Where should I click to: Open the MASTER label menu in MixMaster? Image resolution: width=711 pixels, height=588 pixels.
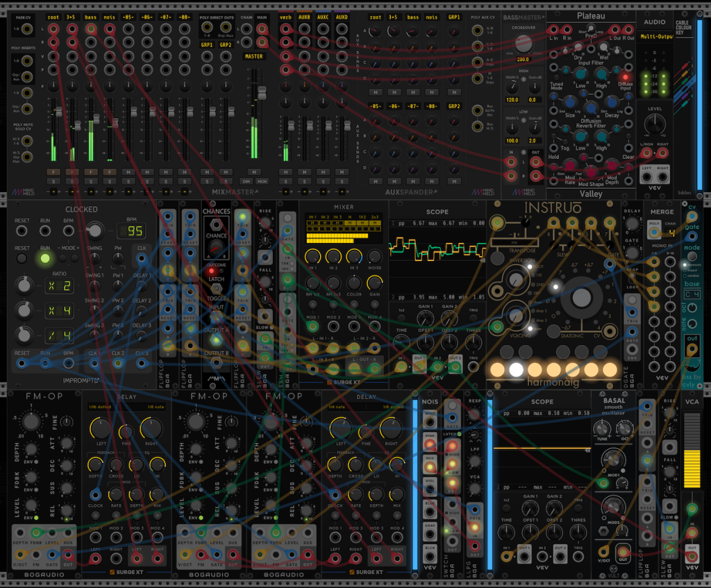tap(254, 56)
